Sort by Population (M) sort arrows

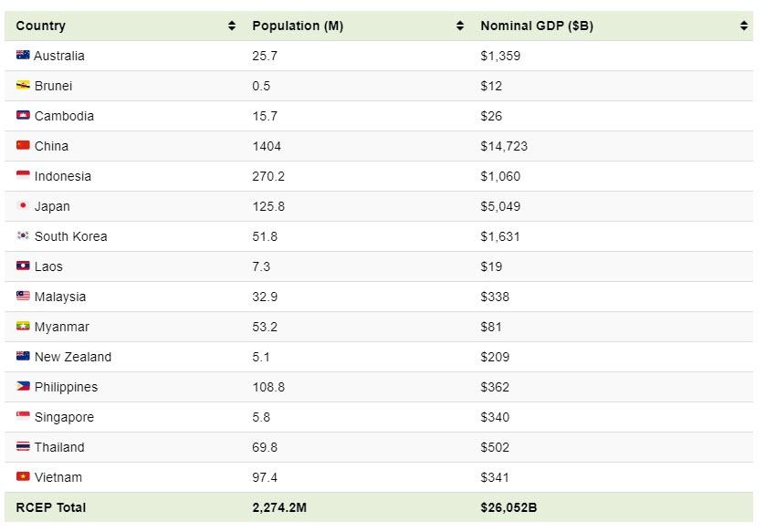tap(460, 26)
